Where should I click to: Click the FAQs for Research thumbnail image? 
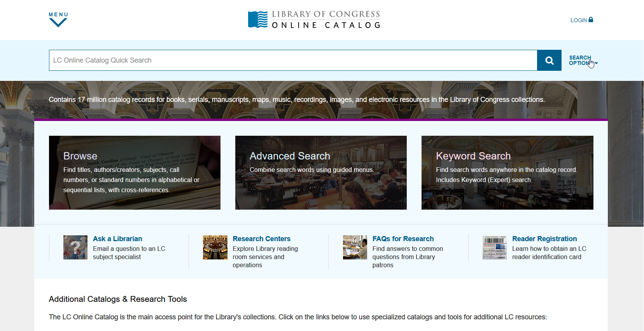point(355,247)
